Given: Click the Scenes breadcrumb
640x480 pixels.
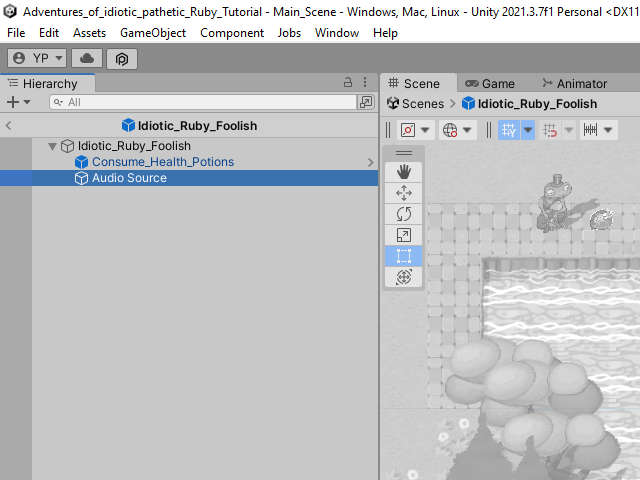Looking at the screenshot, I should pos(416,104).
